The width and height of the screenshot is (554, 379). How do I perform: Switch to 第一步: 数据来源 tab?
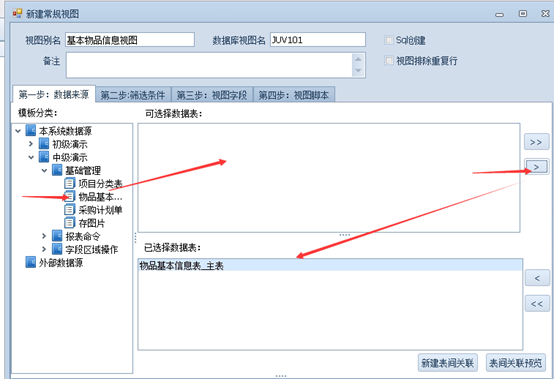point(54,94)
